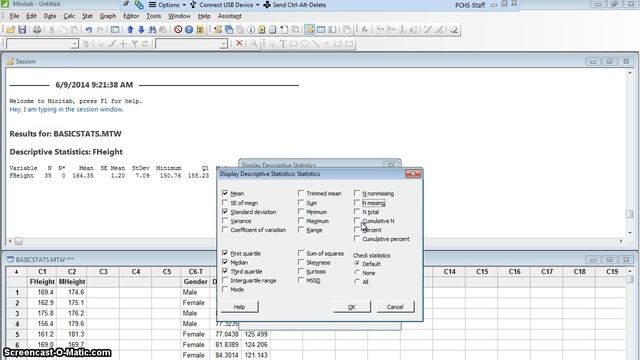Check the Skewness checkbox
Viewport: 640px width, 360px height.
coord(301,262)
